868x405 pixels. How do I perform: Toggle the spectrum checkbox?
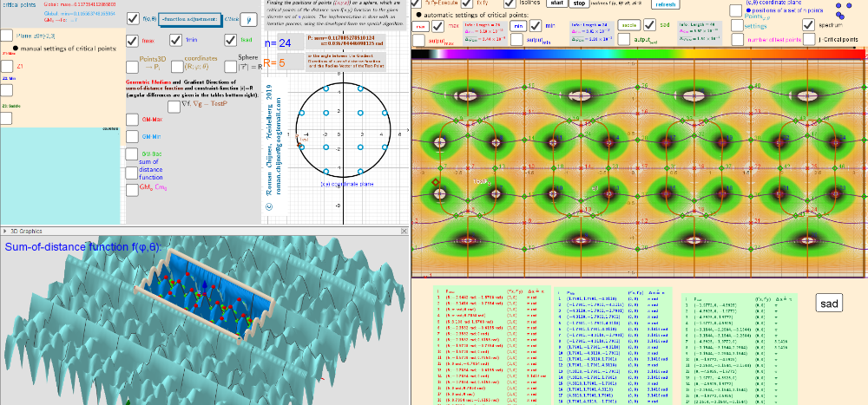pyautogui.click(x=809, y=25)
